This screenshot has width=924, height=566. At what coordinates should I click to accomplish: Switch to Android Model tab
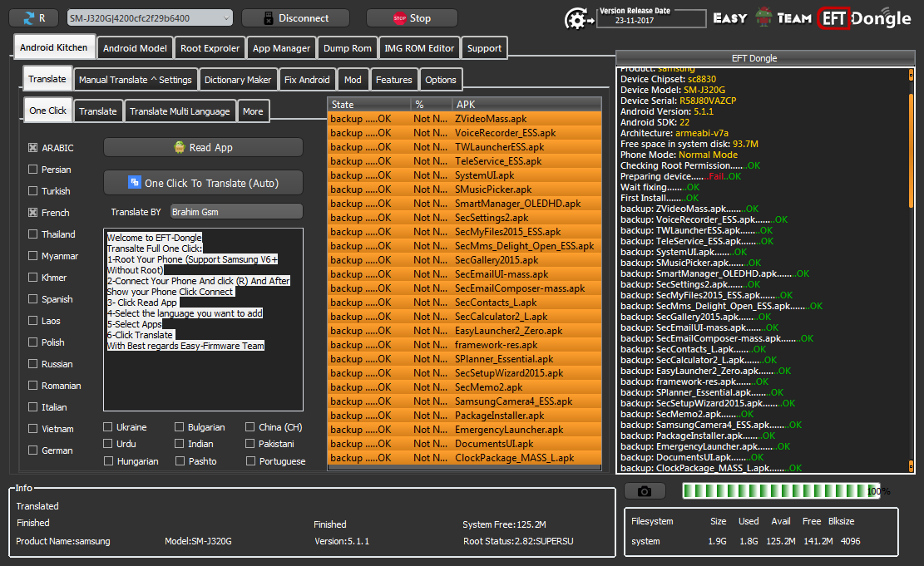[x=135, y=48]
